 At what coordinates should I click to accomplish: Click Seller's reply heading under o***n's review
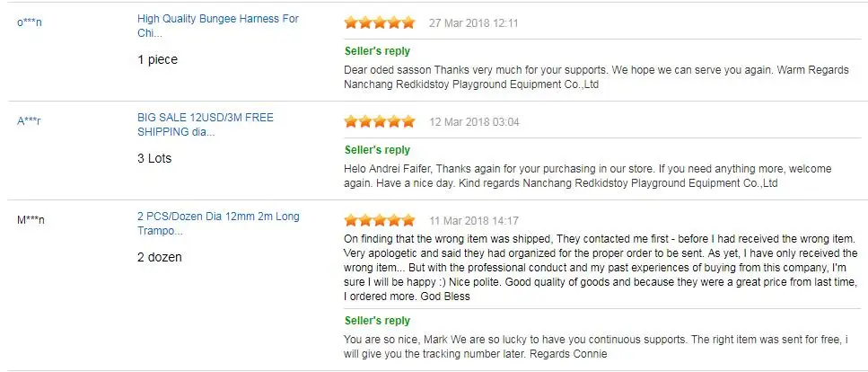[377, 50]
